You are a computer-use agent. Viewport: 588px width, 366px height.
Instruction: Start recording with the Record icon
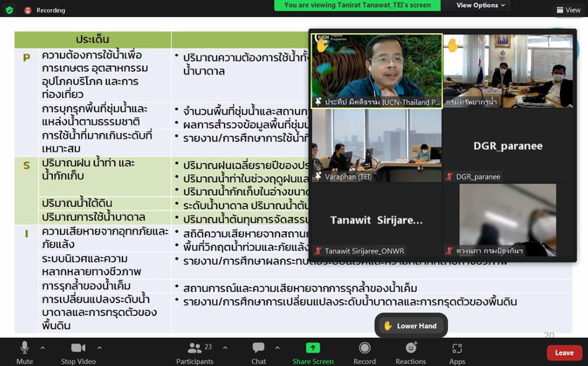point(364,348)
